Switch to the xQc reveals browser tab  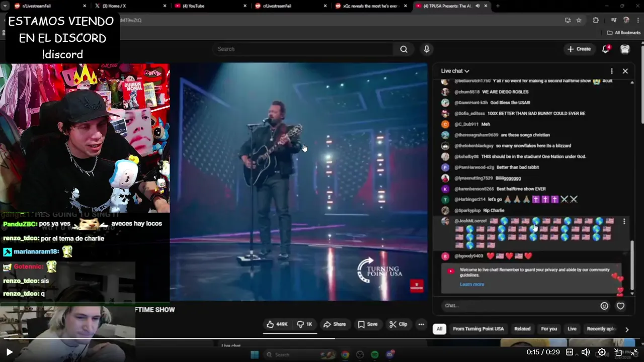[371, 6]
